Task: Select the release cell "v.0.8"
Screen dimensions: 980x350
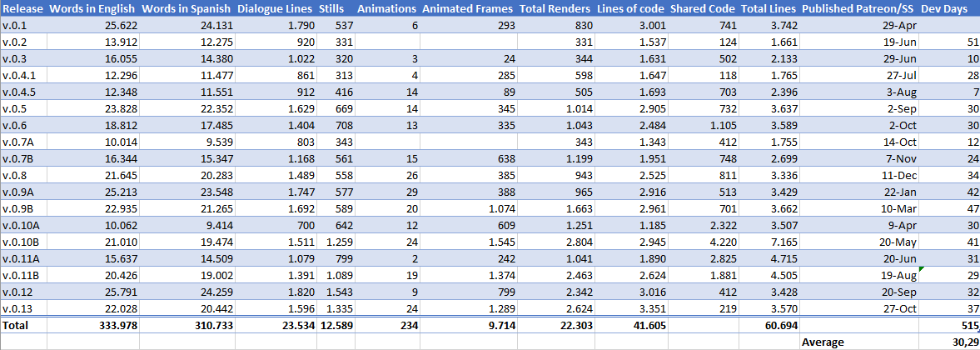Action: [23, 175]
